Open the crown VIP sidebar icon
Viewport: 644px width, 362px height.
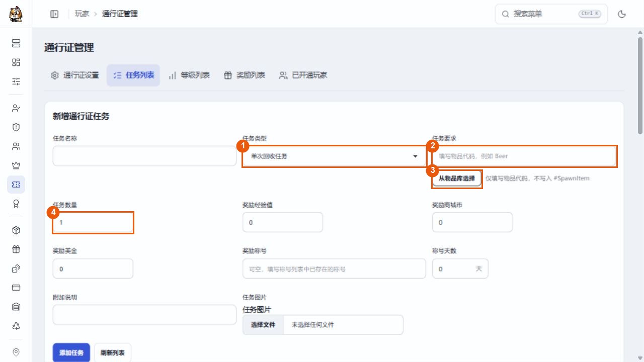(16, 165)
